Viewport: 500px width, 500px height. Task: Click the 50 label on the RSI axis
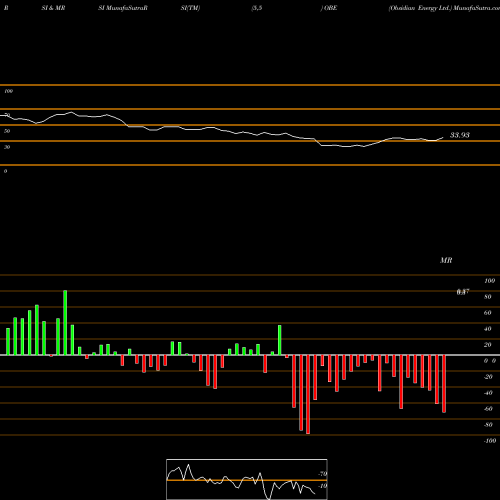7,131
